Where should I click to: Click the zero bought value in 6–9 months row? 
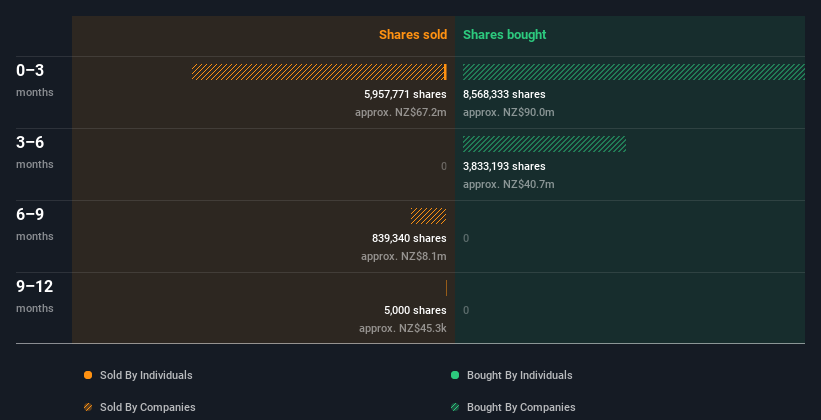point(466,238)
